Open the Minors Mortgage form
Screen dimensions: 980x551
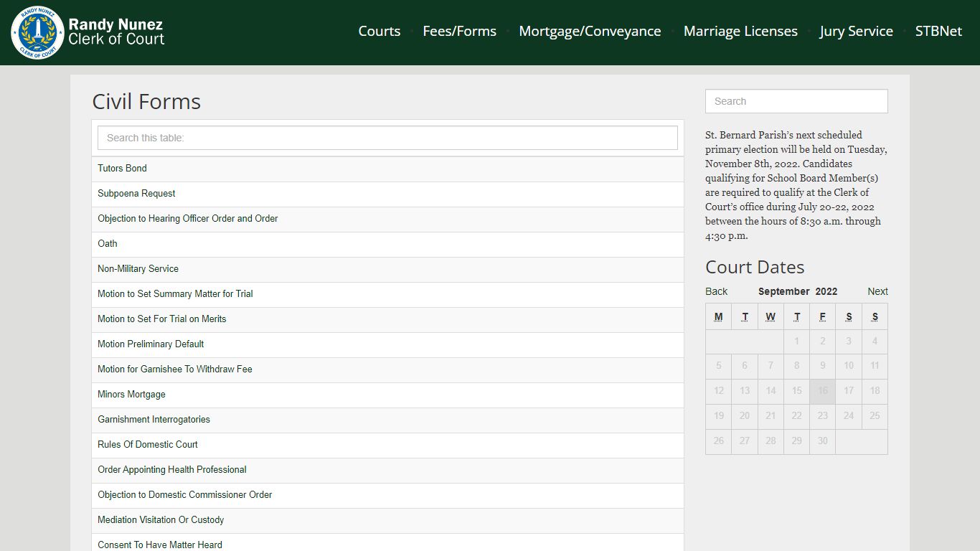point(131,395)
